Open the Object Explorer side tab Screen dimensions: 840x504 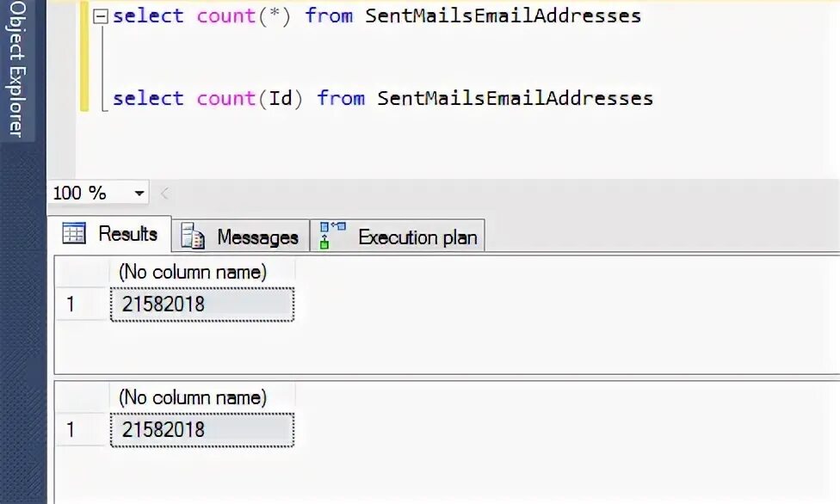click(16, 71)
